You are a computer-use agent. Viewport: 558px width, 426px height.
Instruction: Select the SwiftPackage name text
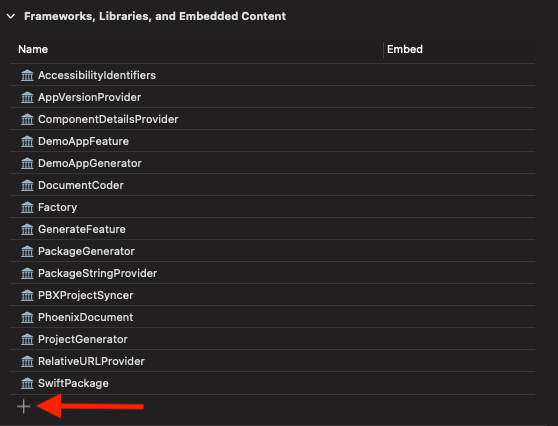coord(73,384)
